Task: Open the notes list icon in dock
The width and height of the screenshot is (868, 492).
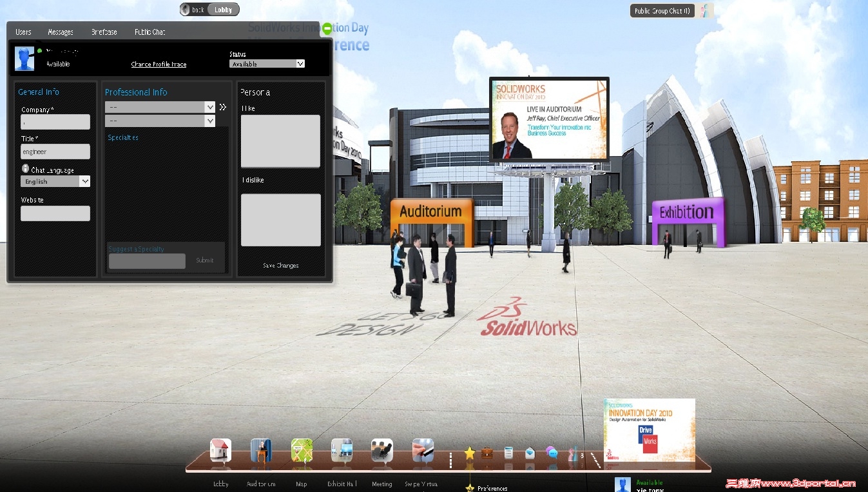Action: 508,453
